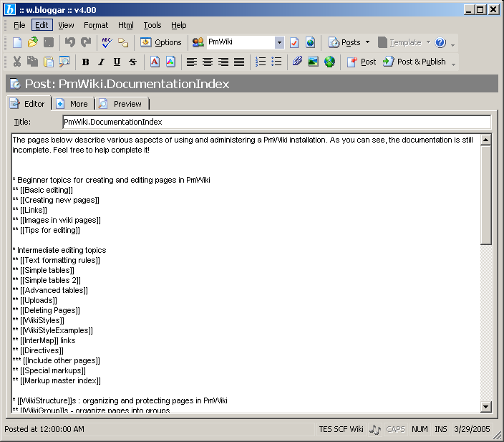
Task: Align text right
Action: click(x=223, y=62)
